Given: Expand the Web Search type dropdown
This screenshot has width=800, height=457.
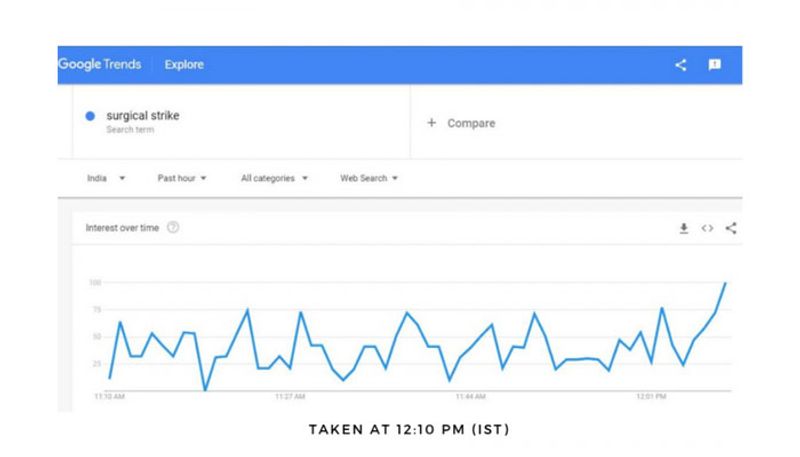Looking at the screenshot, I should (x=369, y=178).
